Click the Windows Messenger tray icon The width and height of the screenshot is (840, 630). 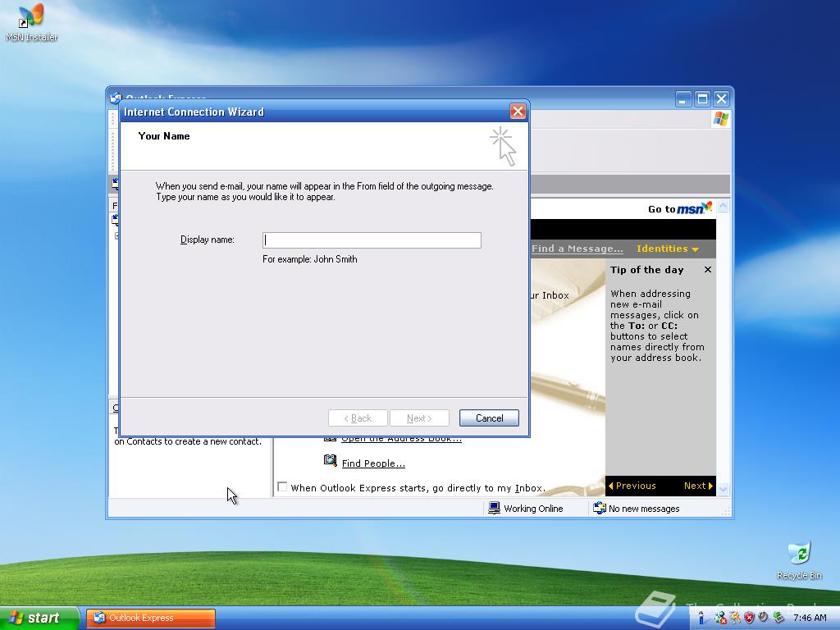click(x=720, y=618)
